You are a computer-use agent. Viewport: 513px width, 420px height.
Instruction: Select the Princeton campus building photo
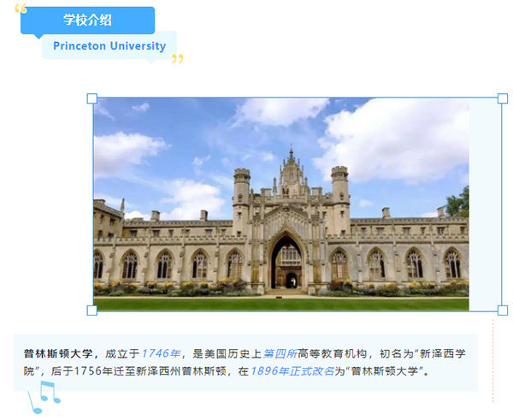(x=281, y=204)
